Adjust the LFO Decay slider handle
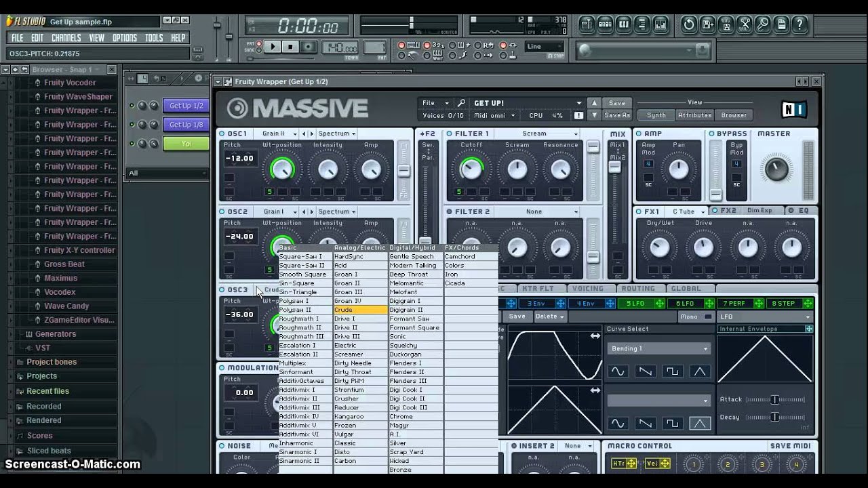This screenshot has height=488, width=868. [774, 418]
